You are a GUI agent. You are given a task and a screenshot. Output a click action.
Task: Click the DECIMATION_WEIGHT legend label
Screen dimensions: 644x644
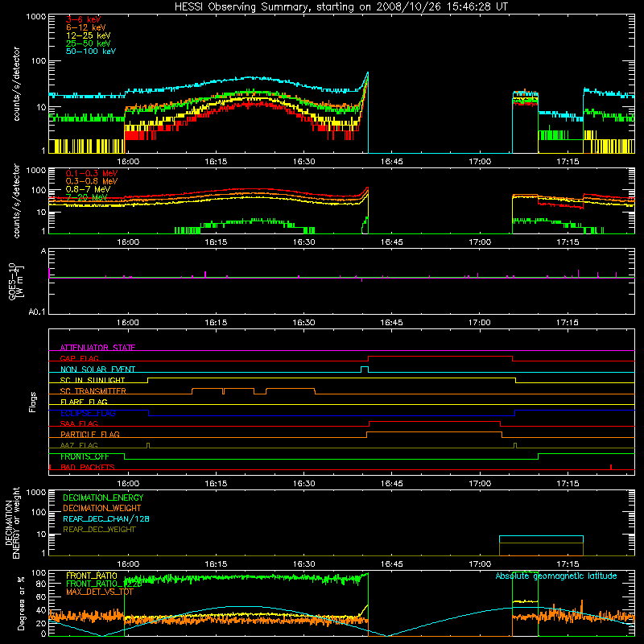coord(102,508)
